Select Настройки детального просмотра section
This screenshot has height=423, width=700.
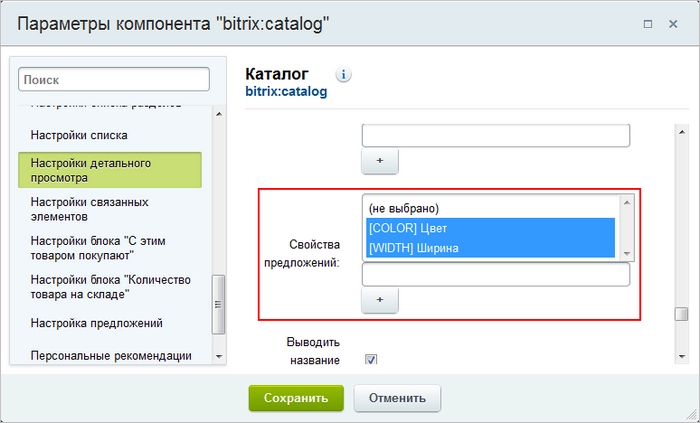point(110,170)
